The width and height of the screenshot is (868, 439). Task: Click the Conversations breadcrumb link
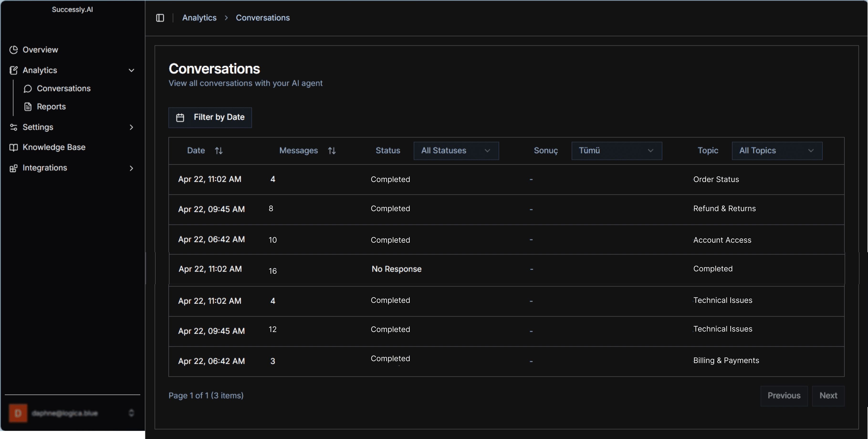(263, 18)
